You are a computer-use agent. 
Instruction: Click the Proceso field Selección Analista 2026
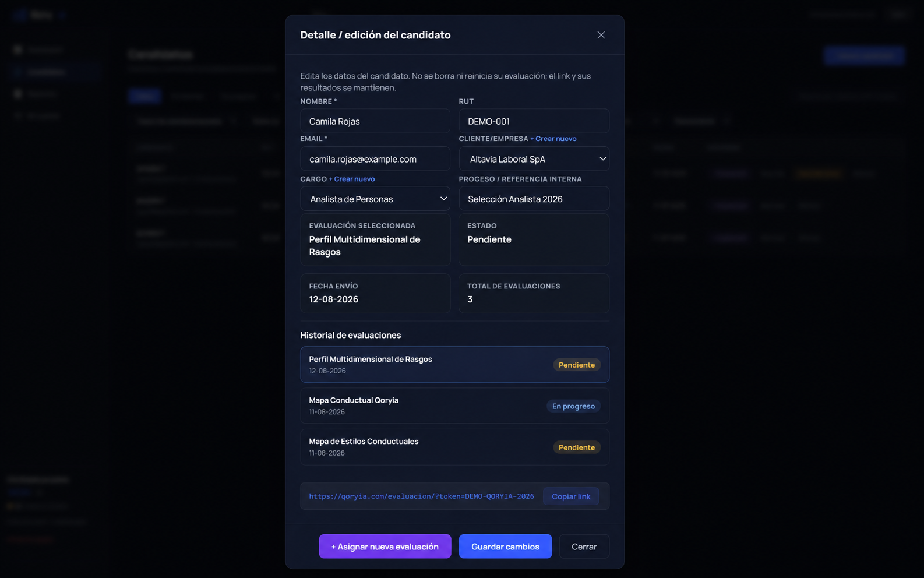coord(534,199)
